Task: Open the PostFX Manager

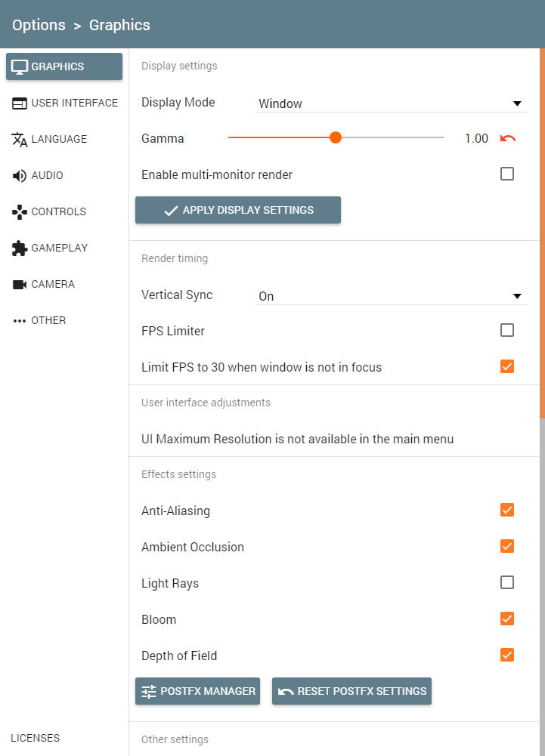Action: [x=197, y=691]
